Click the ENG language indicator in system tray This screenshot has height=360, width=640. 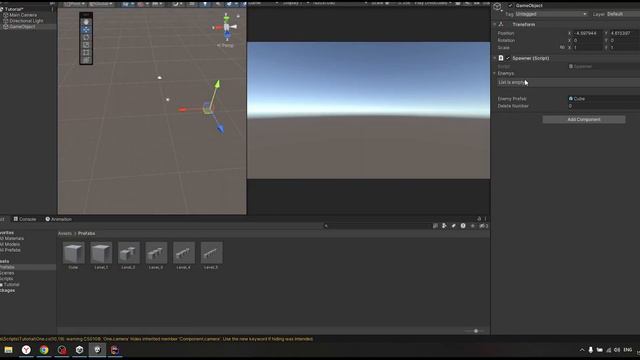628,350
